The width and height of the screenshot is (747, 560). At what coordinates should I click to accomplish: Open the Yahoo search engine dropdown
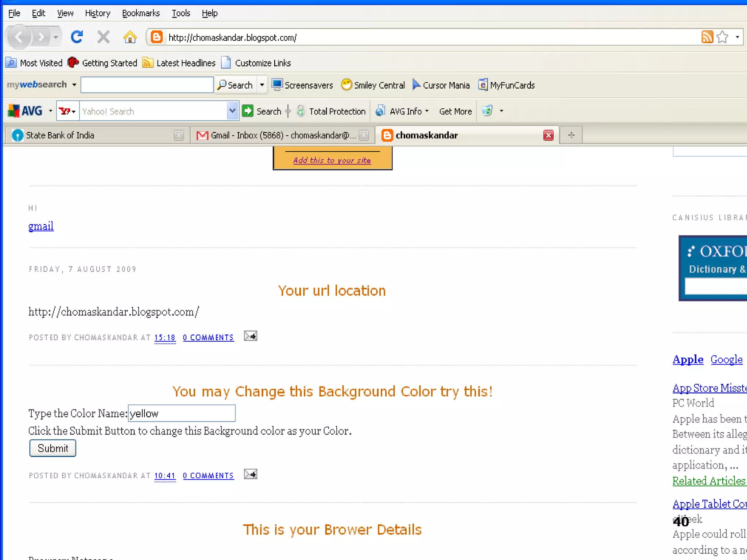(x=68, y=111)
